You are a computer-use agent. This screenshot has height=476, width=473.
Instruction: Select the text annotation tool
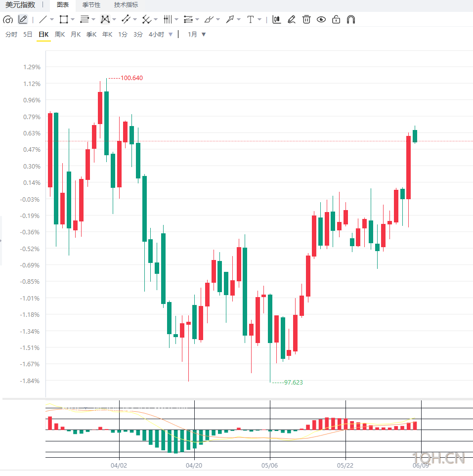tap(251, 19)
